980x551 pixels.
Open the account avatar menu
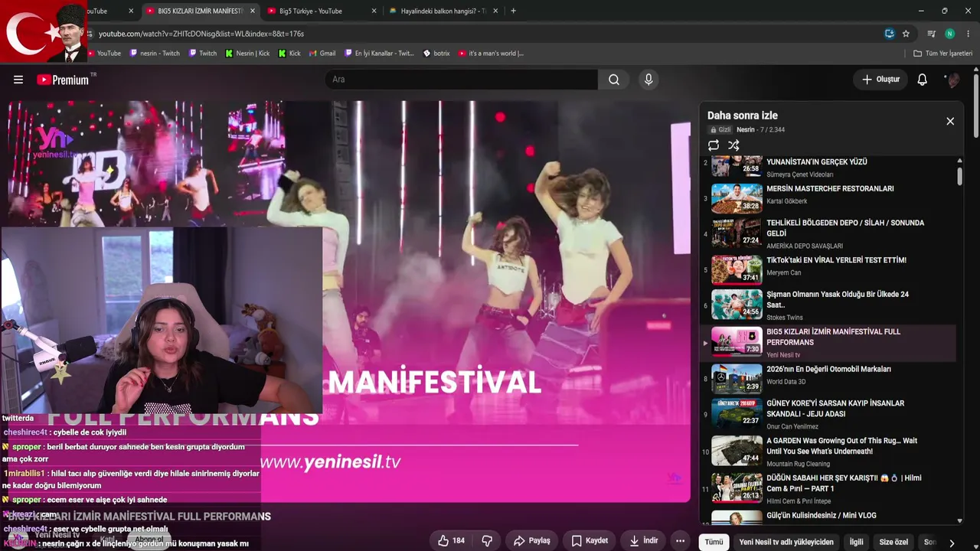[952, 80]
